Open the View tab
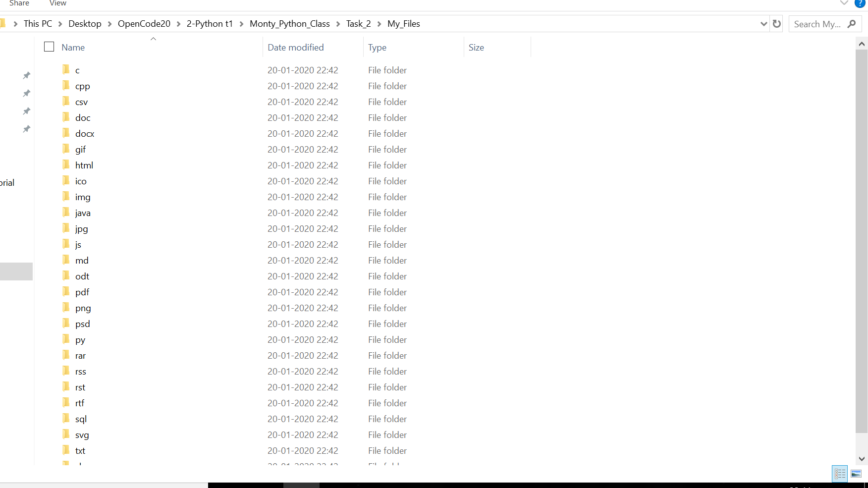 pos(57,3)
